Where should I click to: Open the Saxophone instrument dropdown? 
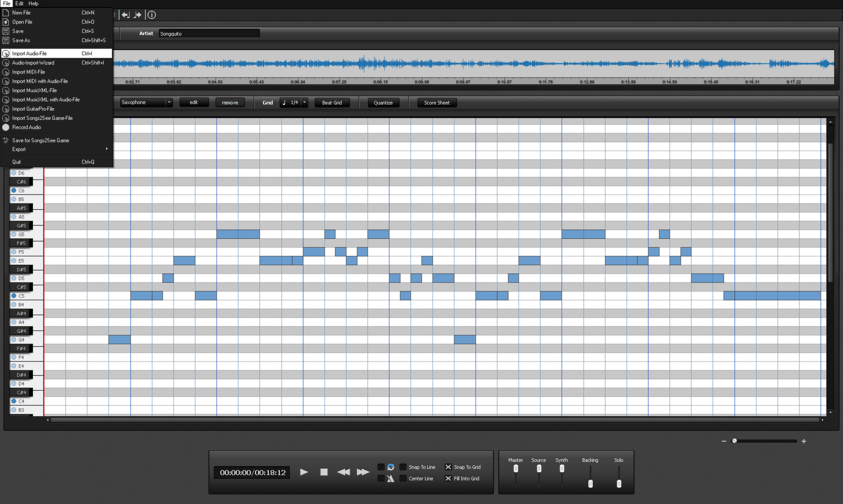coord(169,102)
